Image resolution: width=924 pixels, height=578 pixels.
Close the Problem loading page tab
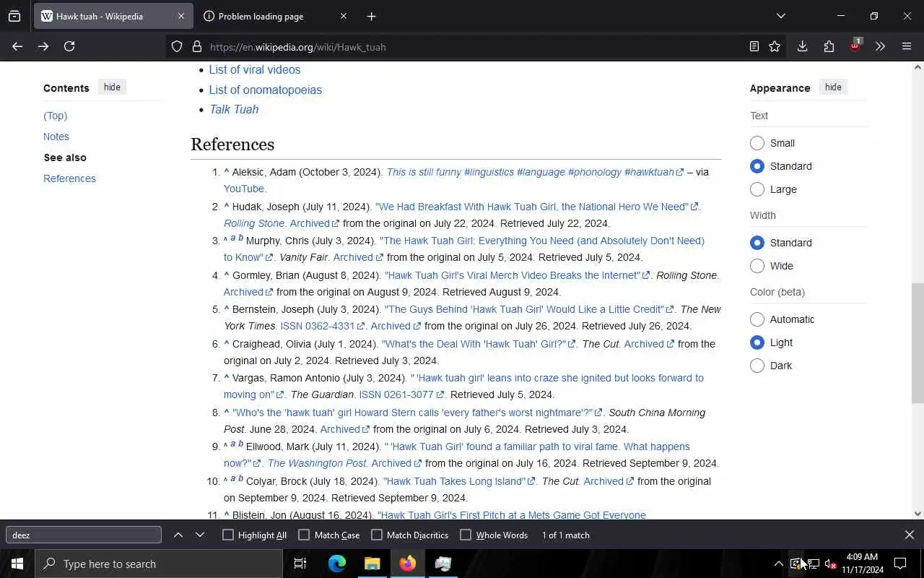tap(344, 16)
